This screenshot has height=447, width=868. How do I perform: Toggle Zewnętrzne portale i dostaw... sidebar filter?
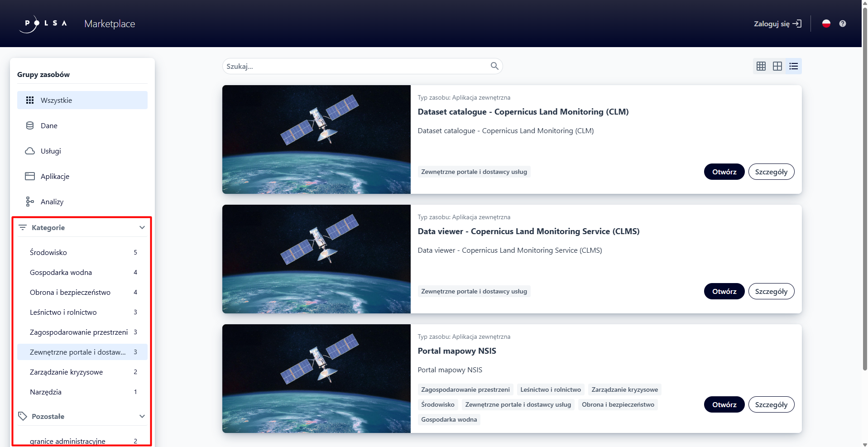(x=82, y=352)
